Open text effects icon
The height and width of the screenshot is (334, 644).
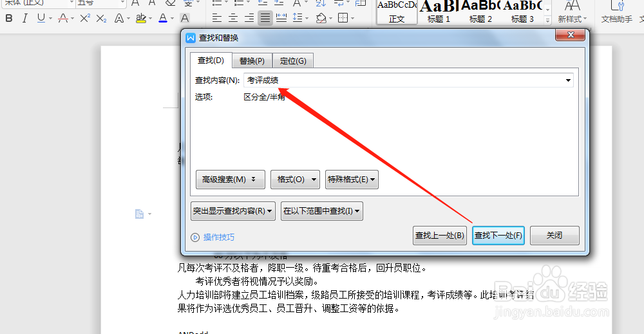tap(119, 19)
